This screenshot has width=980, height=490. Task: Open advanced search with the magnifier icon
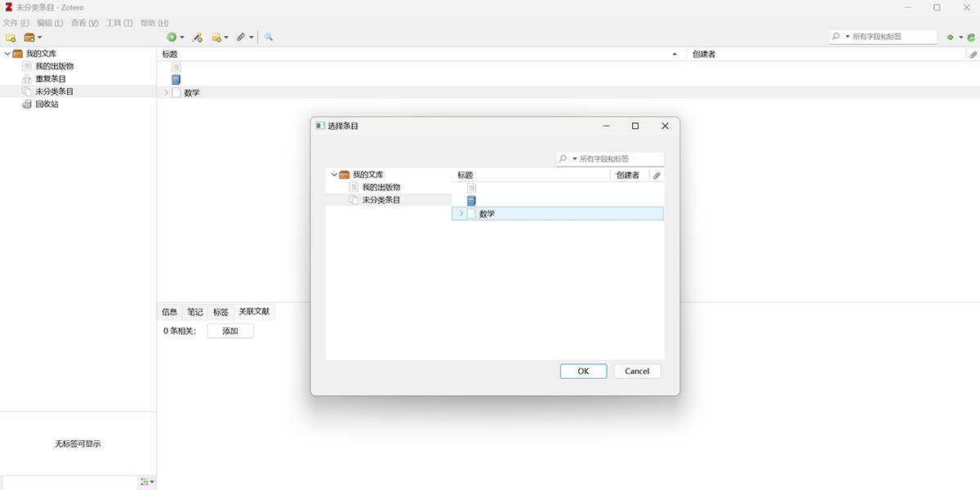pyautogui.click(x=268, y=38)
